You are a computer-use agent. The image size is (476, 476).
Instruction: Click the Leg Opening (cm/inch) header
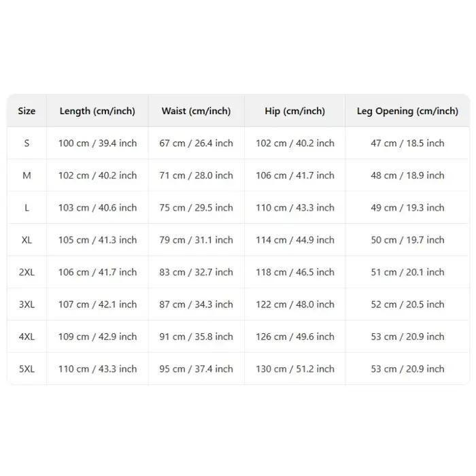pyautogui.click(x=407, y=111)
